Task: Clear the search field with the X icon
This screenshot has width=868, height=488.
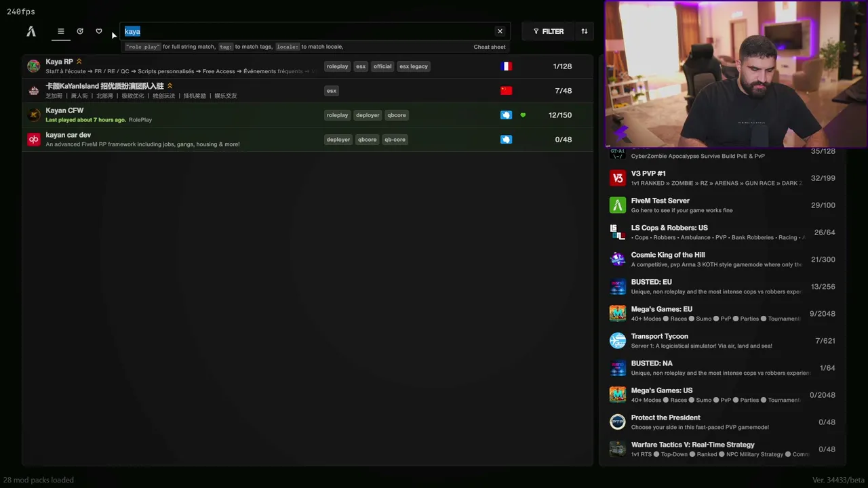Action: point(500,31)
